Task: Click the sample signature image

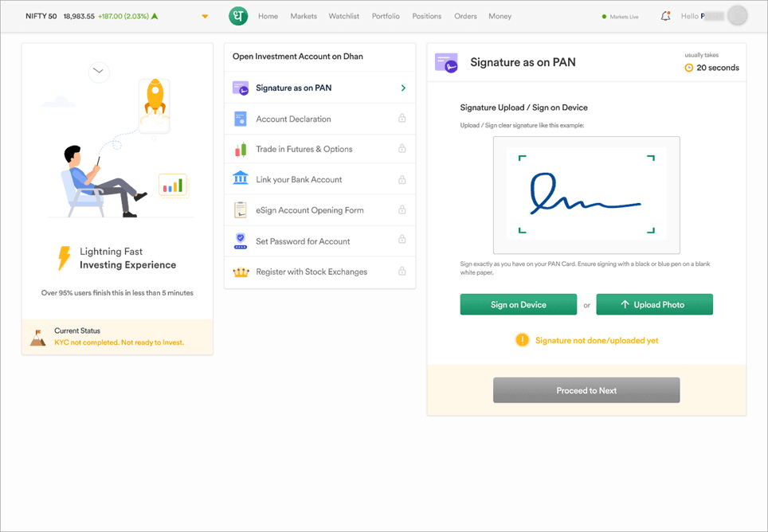Action: point(586,195)
